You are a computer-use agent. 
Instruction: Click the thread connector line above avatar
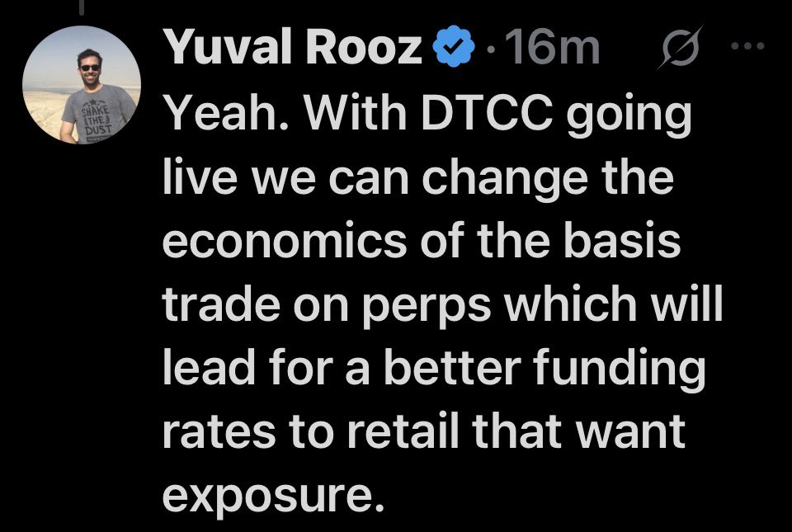click(82, 7)
